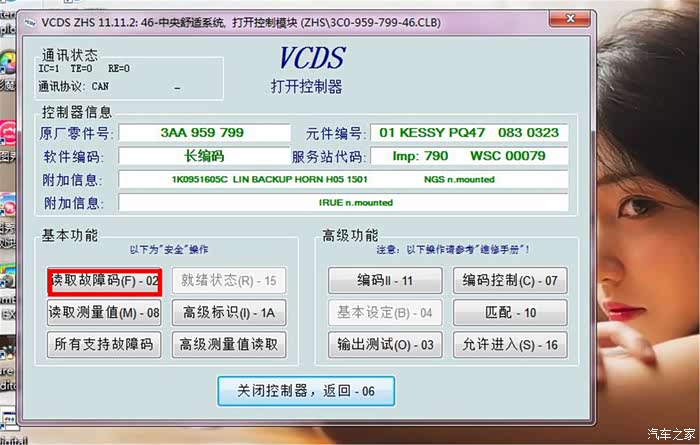Open 读取测量值(M) - 08 measuring blocks
Image resolution: width=700 pixels, height=445 pixels.
pyautogui.click(x=104, y=312)
